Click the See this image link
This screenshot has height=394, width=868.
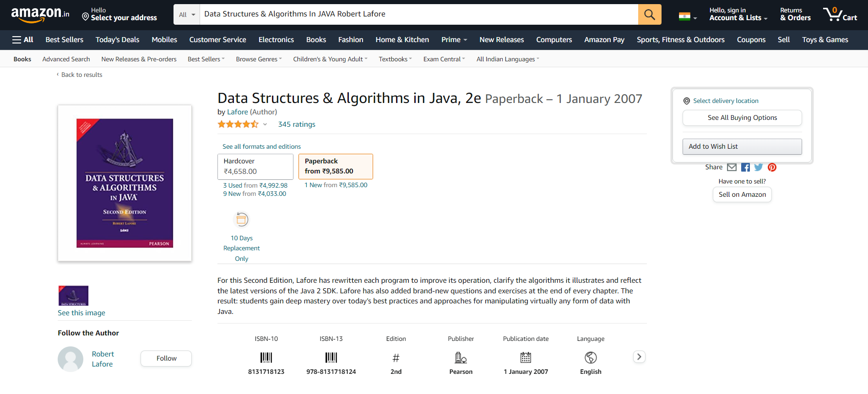[81, 313]
